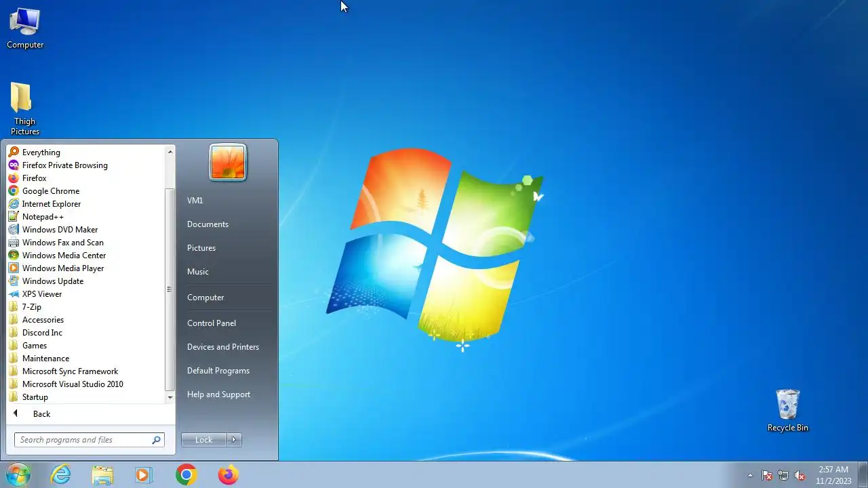The width and height of the screenshot is (868, 488).
Task: Open Internet Explorer on the taskbar
Action: tap(61, 475)
